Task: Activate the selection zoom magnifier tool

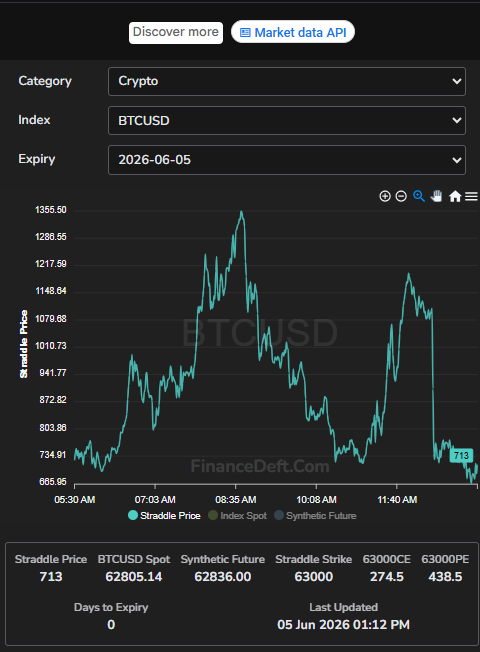Action: (418, 196)
